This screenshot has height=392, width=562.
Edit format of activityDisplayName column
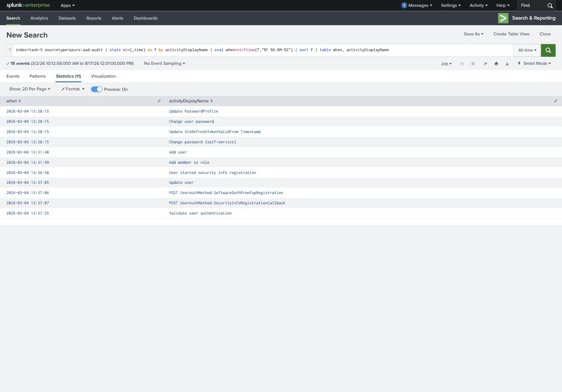point(556,101)
